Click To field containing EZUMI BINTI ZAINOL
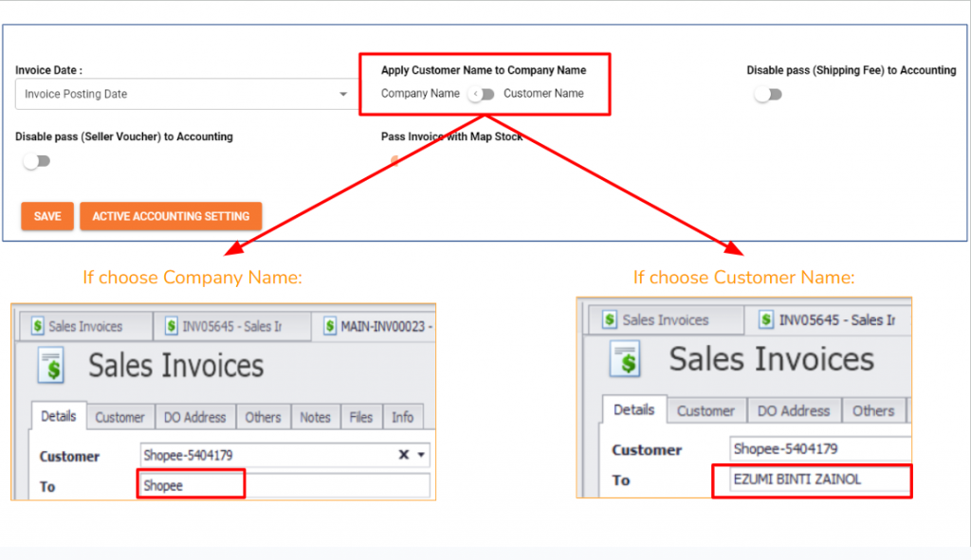 tap(820, 479)
